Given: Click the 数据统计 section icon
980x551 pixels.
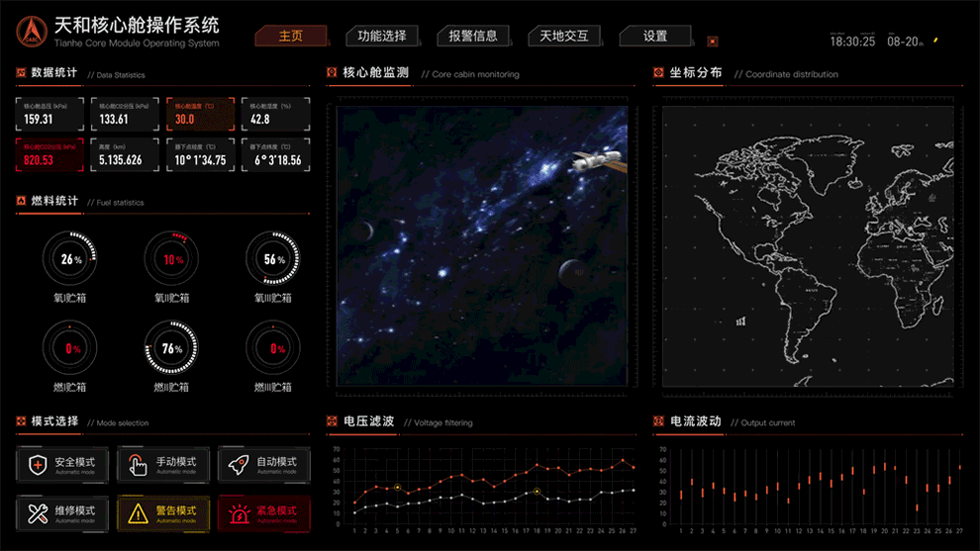Looking at the screenshot, I should 21,72.
